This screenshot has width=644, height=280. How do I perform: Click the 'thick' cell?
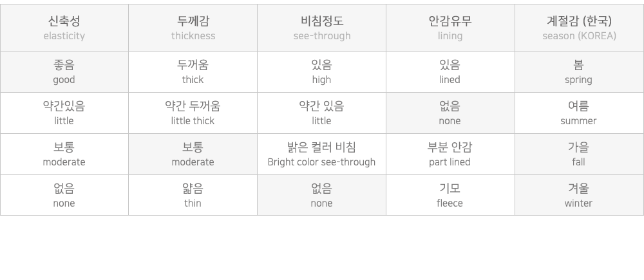[x=193, y=72]
